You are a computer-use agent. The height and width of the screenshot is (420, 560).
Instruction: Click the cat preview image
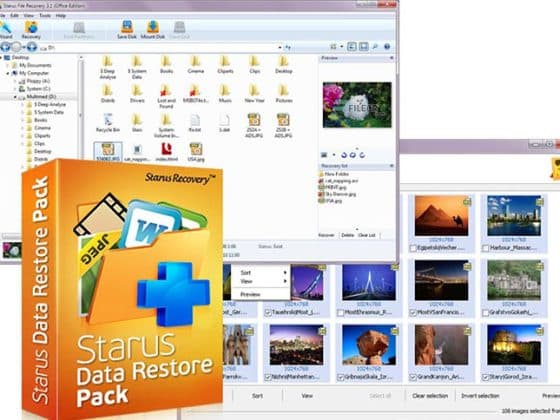coord(357,105)
